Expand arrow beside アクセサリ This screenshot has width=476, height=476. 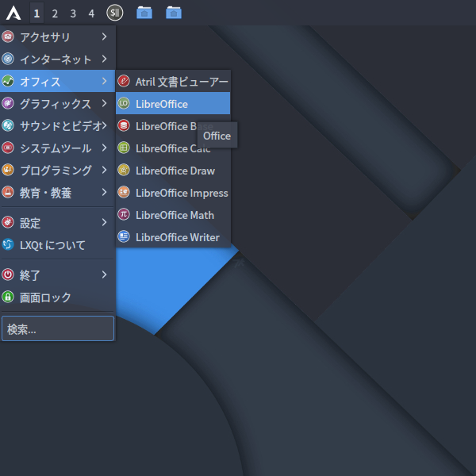(x=105, y=36)
